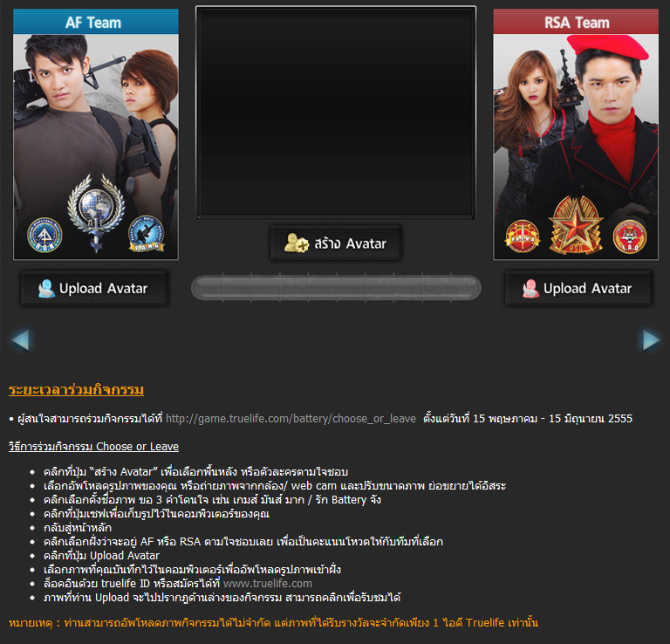The height and width of the screenshot is (644, 670).
Task: Click the PAQWA badge on the RSA poster
Action: point(523,236)
